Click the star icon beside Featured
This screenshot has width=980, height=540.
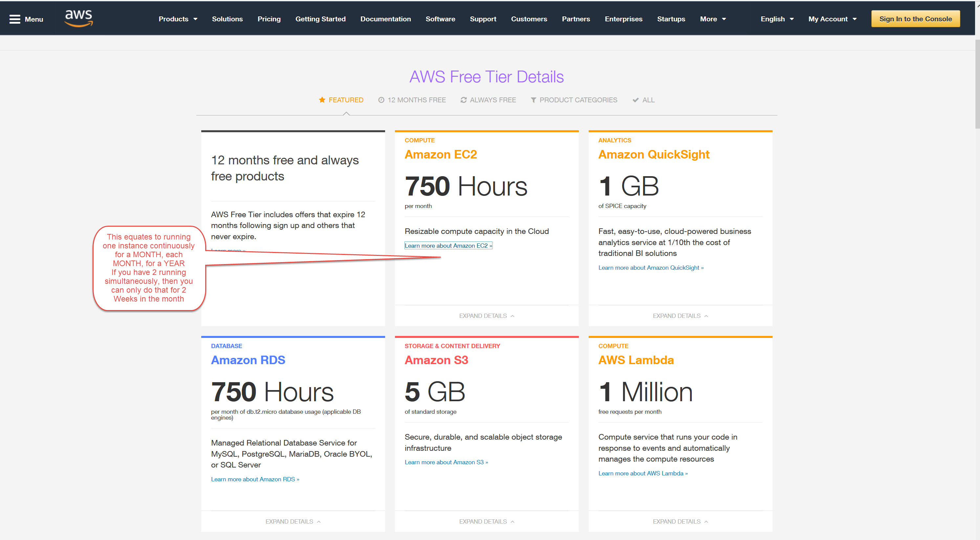tap(322, 100)
